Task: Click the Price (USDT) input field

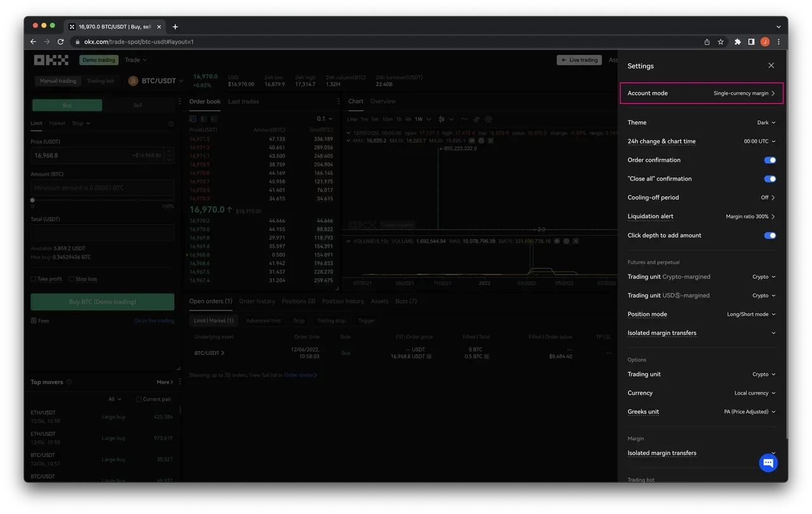Action: 102,155
